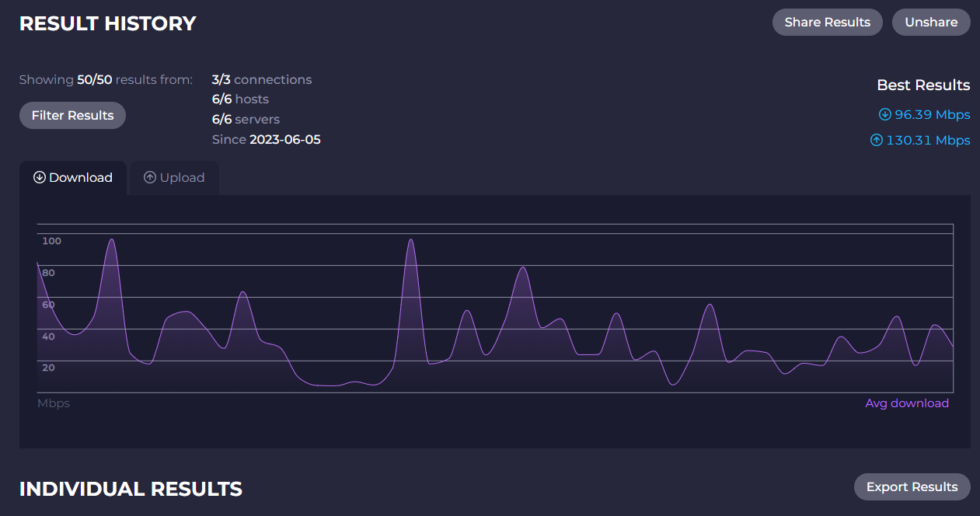Click the Export Results button
This screenshot has width=980, height=516.
pos(912,486)
